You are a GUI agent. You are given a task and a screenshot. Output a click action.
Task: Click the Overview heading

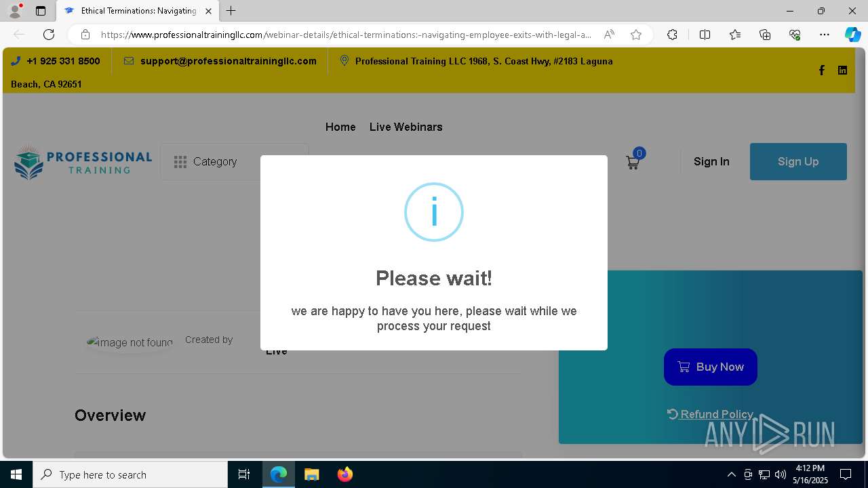(x=110, y=415)
